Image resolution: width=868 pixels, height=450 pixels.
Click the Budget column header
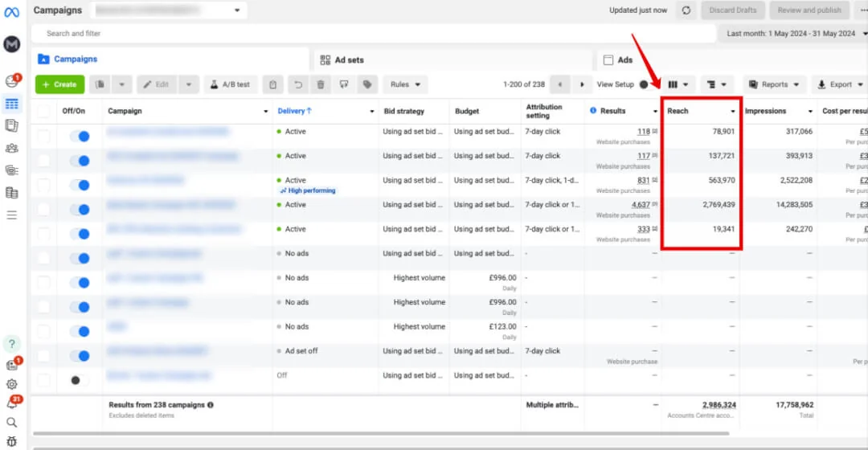(467, 111)
